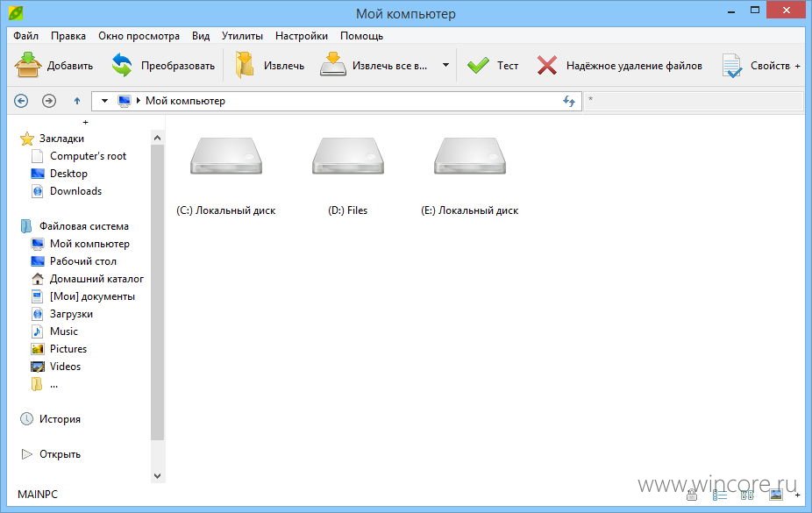Click the PeaZip app icon in title bar
Image resolution: width=812 pixels, height=513 pixels.
click(16, 12)
